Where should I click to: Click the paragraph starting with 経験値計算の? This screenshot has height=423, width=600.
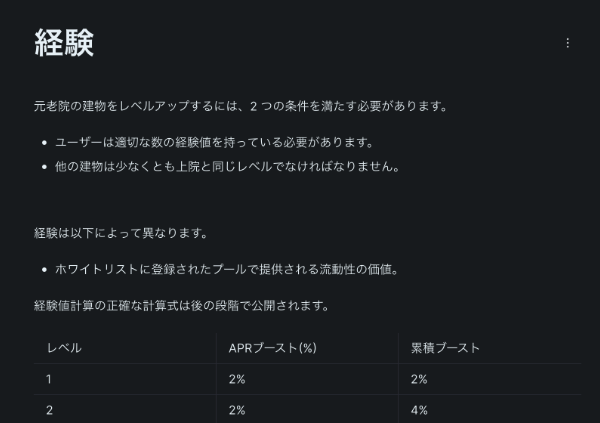181,305
